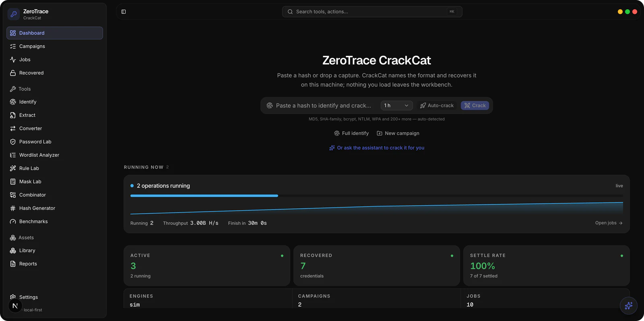The image size is (644, 321).
Task: Click the Password Lab shield icon
Action: point(13,142)
